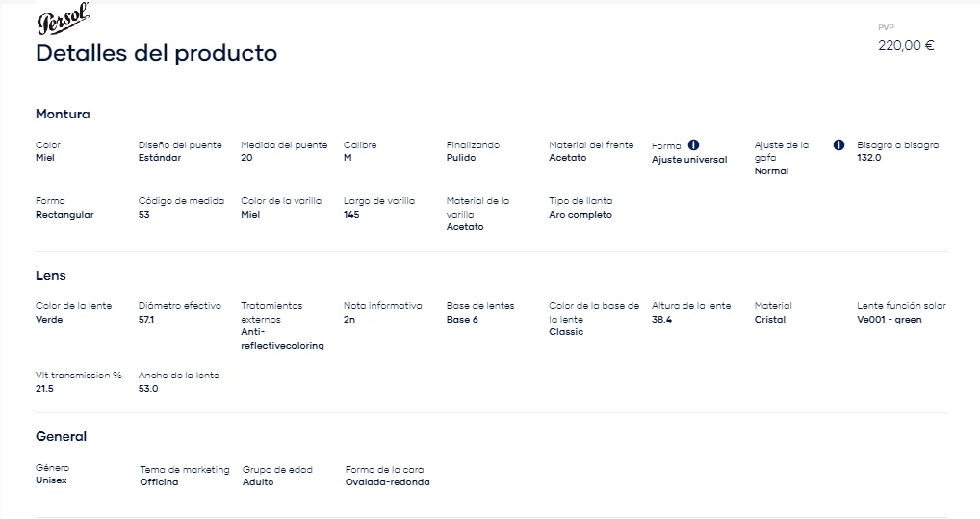Click the Unisex gender value
This screenshot has height=519, width=980.
click(x=51, y=480)
